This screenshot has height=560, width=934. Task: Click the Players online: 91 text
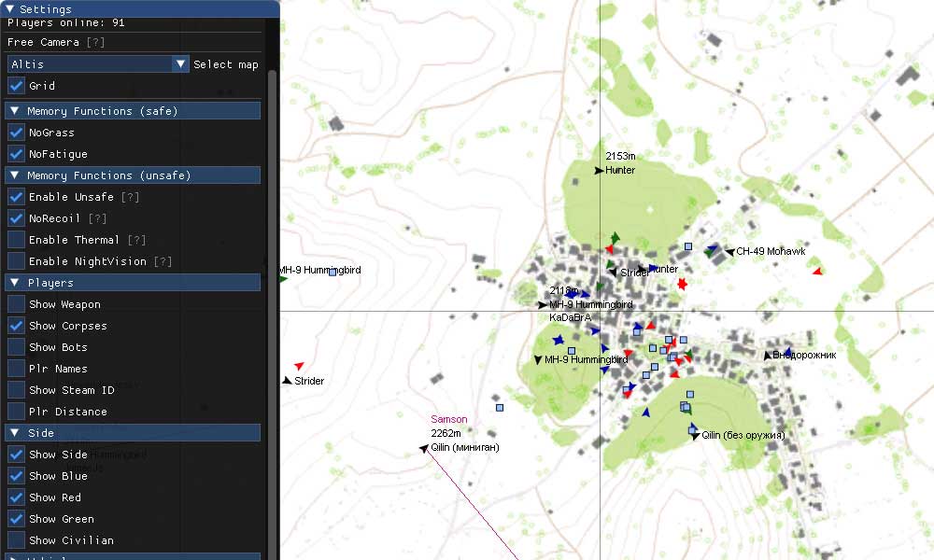click(x=66, y=22)
